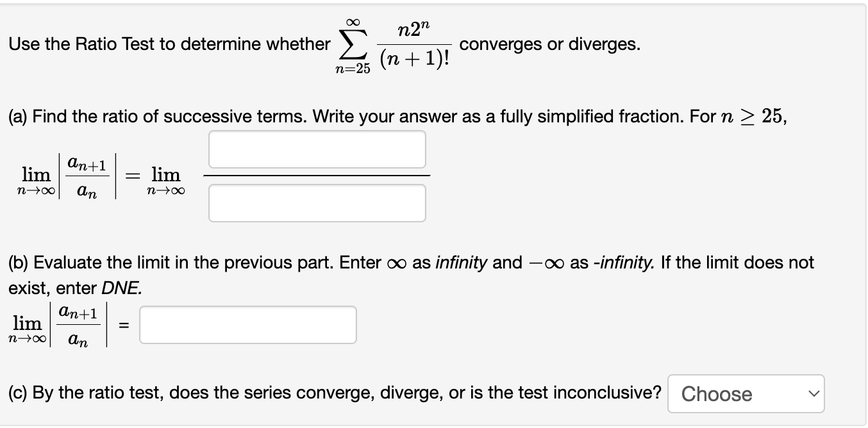Click the Choose control to reveal options
868x428 pixels.
(x=746, y=393)
